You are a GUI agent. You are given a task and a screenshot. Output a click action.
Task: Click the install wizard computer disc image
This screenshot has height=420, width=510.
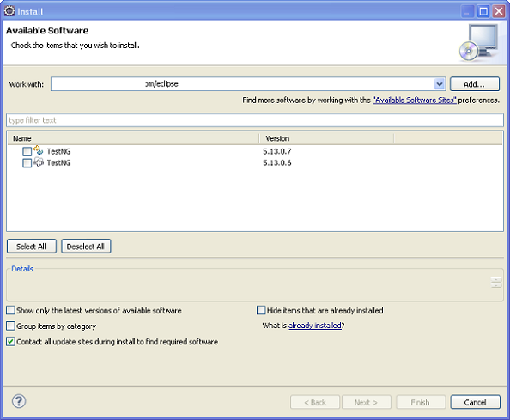479,42
